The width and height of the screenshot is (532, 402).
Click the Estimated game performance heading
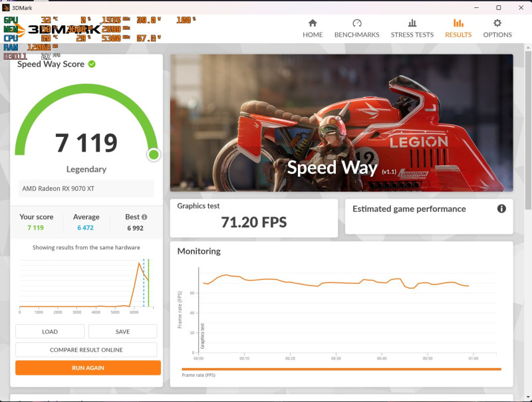coord(409,209)
